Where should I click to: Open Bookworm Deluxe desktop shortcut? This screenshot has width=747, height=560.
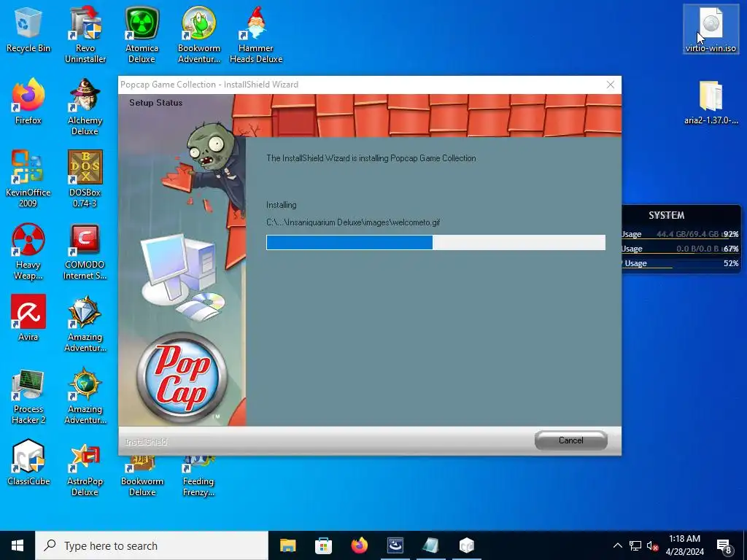[142, 476]
